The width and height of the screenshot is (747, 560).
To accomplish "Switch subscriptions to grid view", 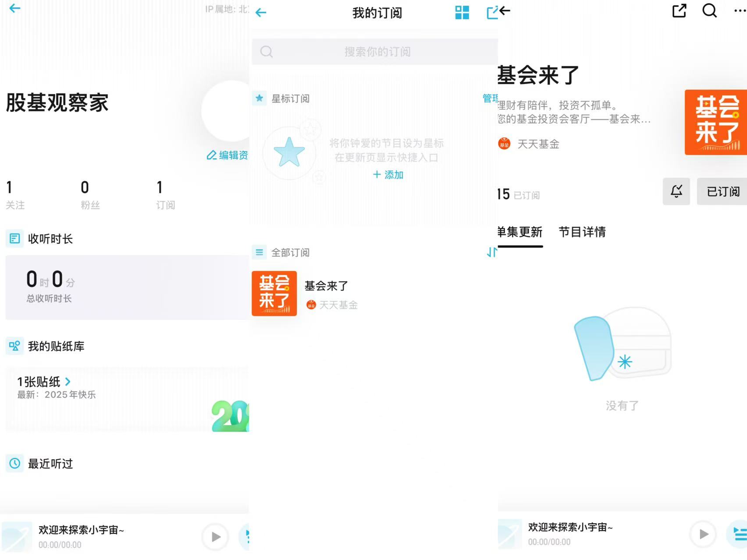I will [x=462, y=13].
